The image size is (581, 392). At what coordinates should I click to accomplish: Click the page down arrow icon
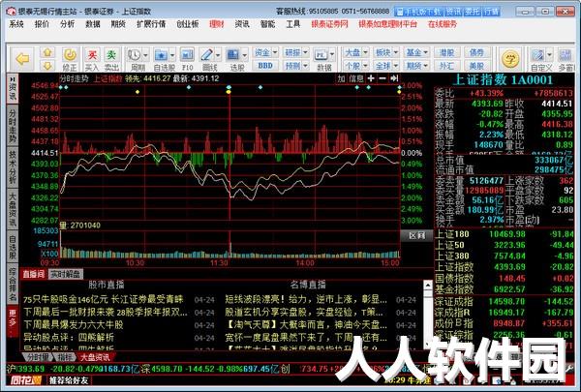point(47,66)
